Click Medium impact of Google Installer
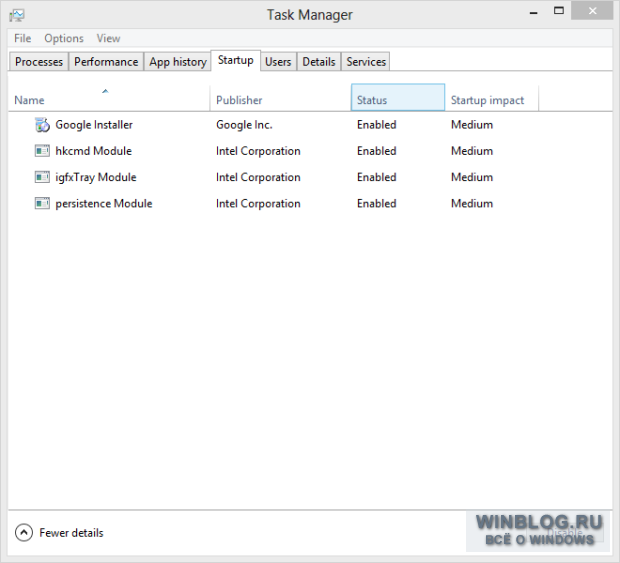This screenshot has width=620, height=563. point(472,125)
